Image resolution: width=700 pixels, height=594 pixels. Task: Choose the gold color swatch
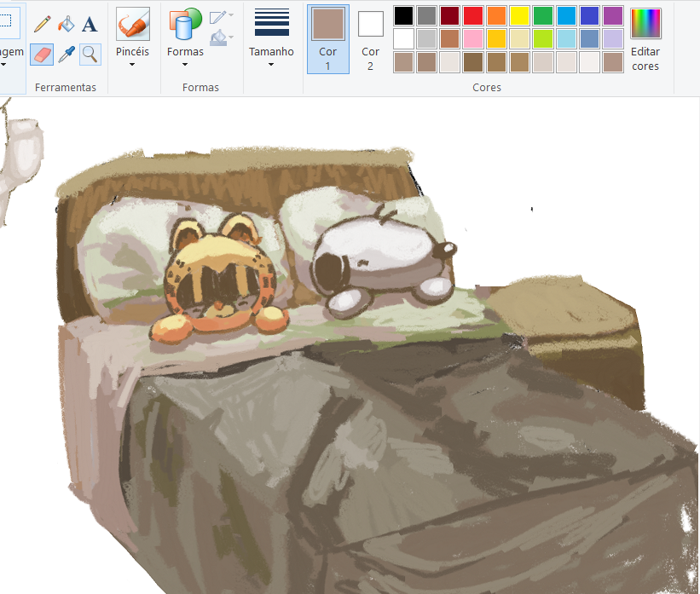pyautogui.click(x=496, y=39)
